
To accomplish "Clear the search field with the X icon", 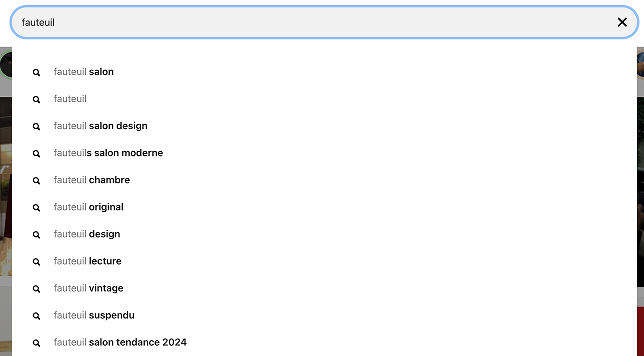I will click(x=622, y=22).
